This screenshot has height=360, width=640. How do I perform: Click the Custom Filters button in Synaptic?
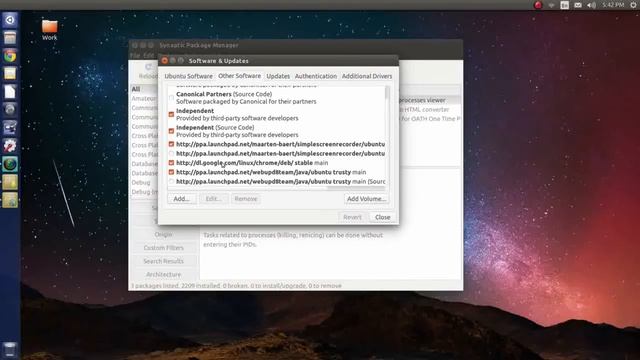click(163, 248)
